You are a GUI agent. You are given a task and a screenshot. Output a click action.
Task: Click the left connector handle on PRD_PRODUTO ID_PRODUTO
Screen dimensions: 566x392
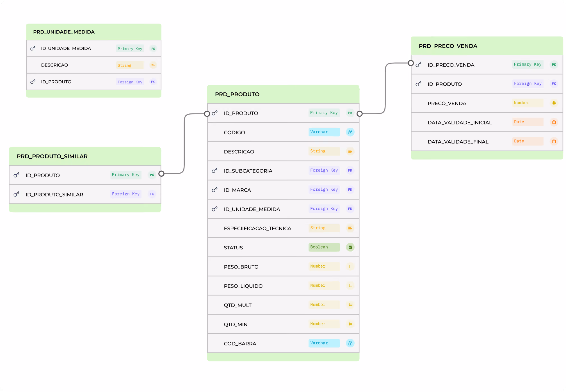pos(207,114)
